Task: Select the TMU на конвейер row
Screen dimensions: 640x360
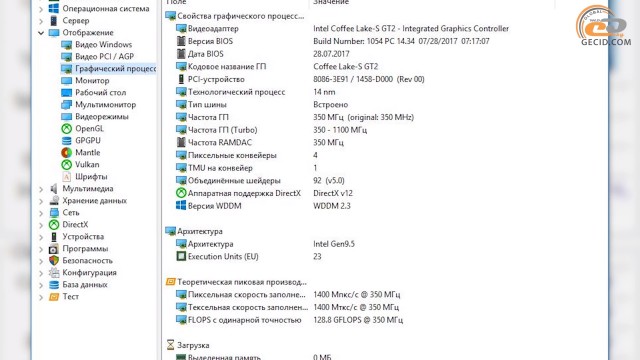Action: (247, 168)
